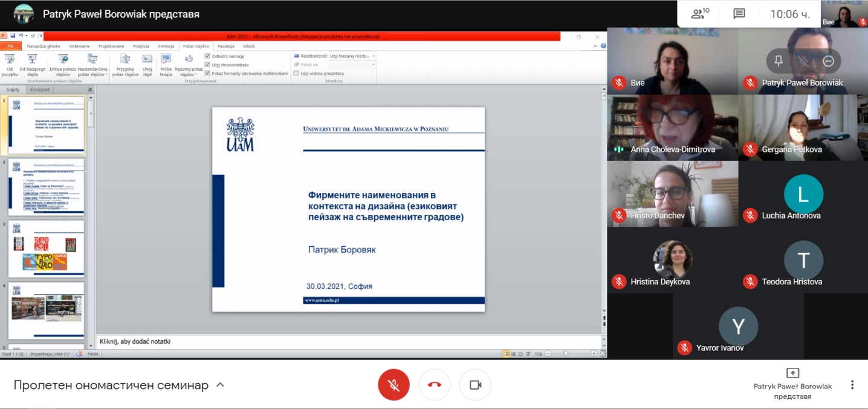868x409 pixels.
Task: Open the Konspekt pane tab
Action: pos(40,90)
